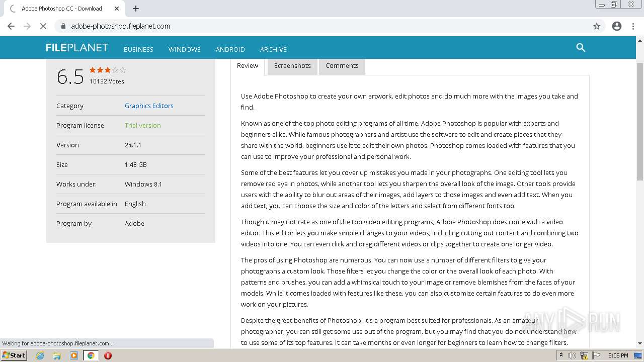The image size is (644, 362).
Task: Select the Review tab
Action: coord(248,66)
